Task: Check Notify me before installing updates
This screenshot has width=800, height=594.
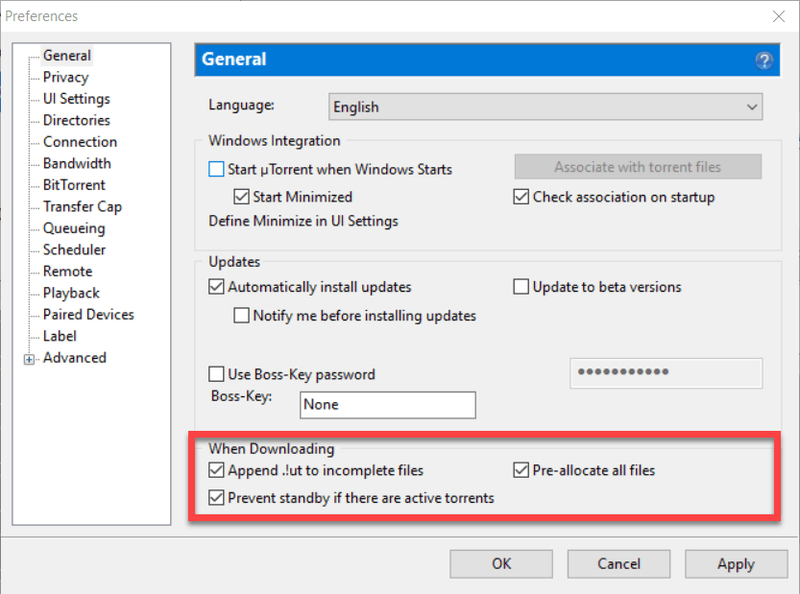Action: tap(241, 315)
